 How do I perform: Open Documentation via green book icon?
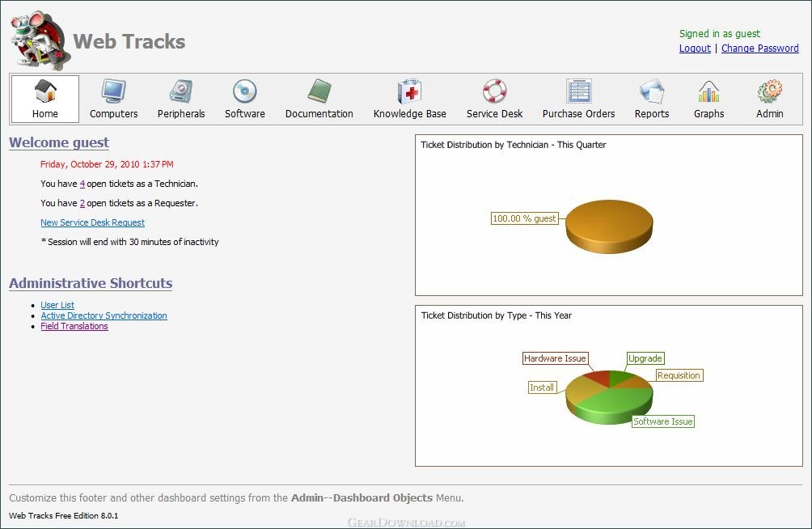[x=319, y=91]
